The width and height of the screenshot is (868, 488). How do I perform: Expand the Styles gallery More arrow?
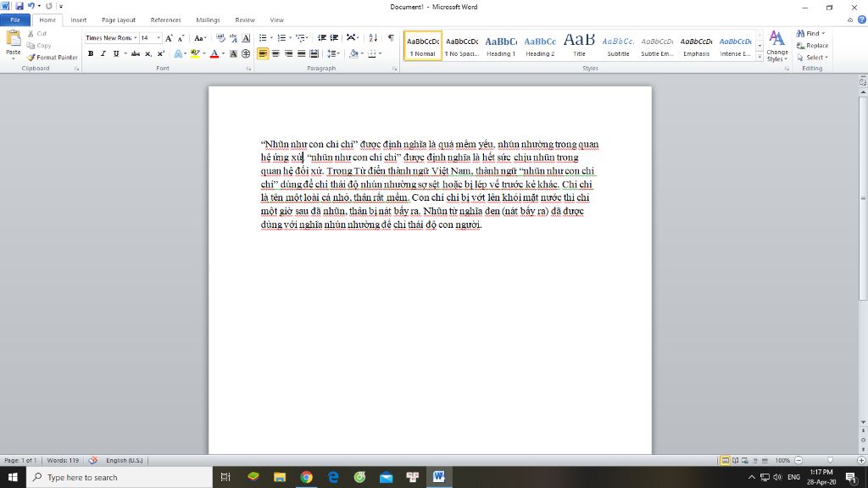(x=759, y=57)
